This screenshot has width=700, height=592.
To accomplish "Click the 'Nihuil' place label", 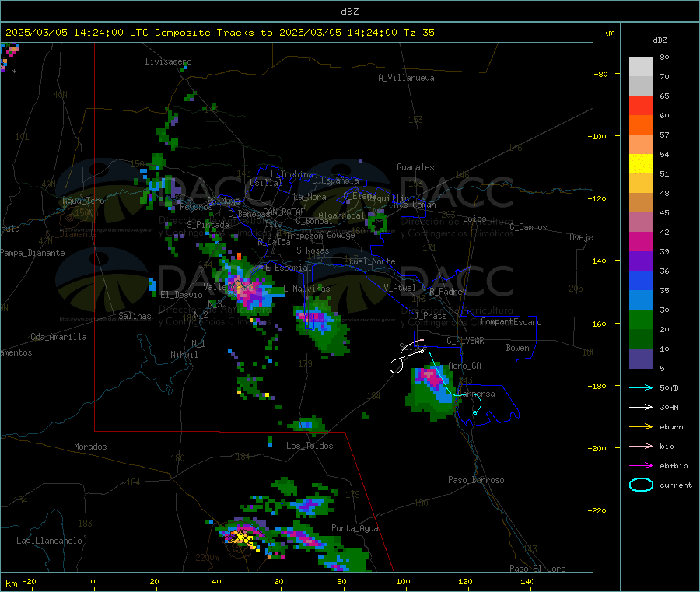I will 184,355.
